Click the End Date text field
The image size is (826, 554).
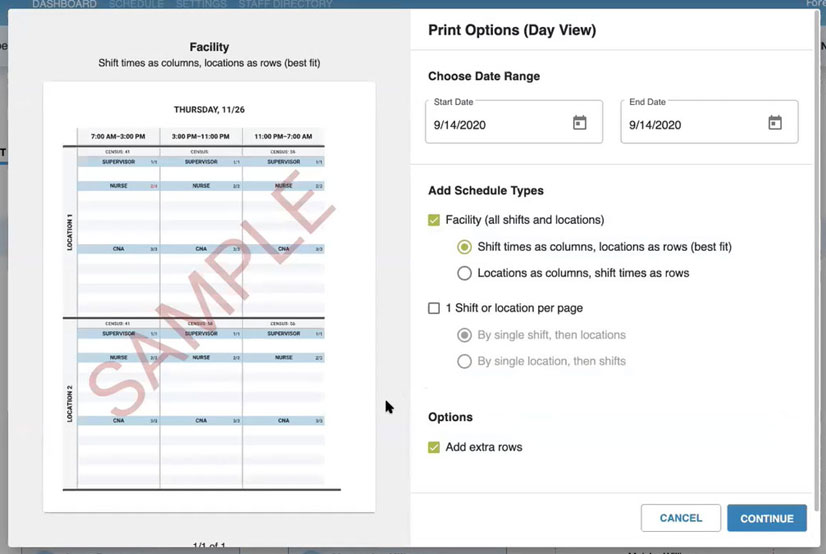coord(690,125)
